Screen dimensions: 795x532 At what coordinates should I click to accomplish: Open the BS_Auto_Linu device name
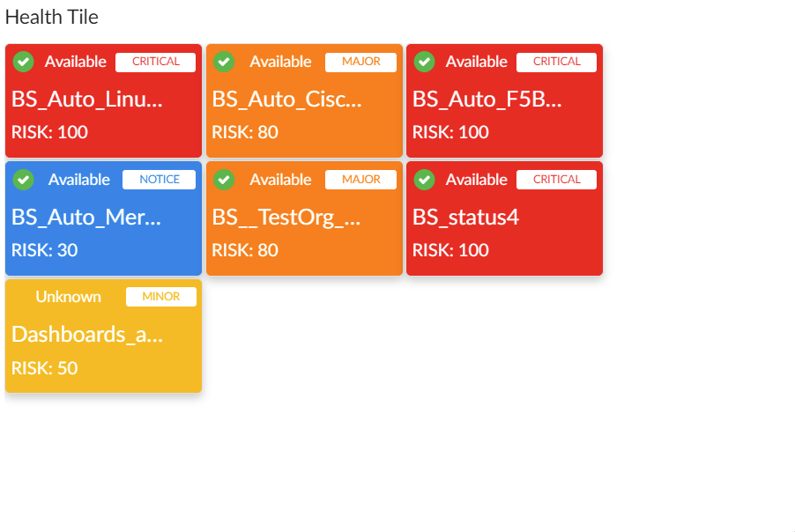pos(87,99)
